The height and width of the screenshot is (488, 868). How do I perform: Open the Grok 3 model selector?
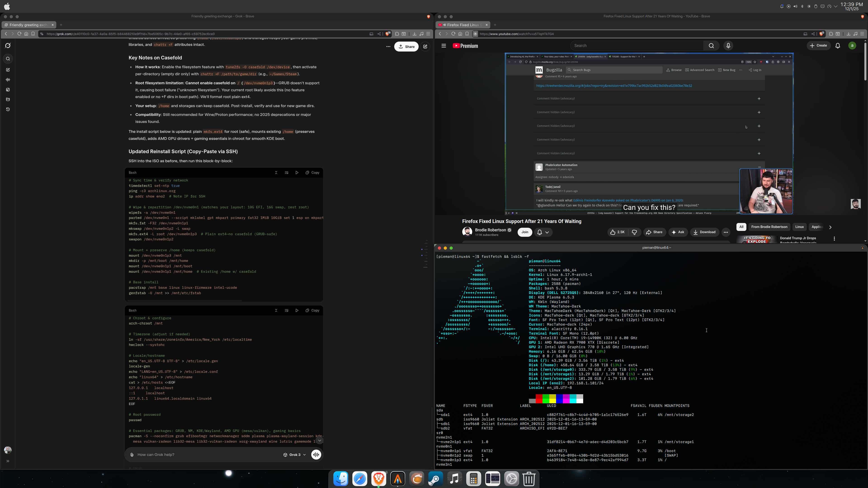(295, 455)
